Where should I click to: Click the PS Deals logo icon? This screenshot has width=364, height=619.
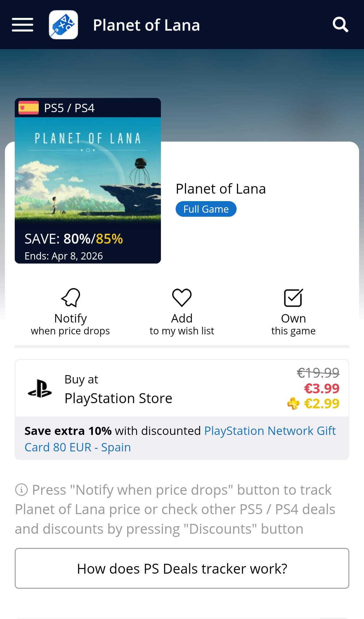tap(63, 25)
